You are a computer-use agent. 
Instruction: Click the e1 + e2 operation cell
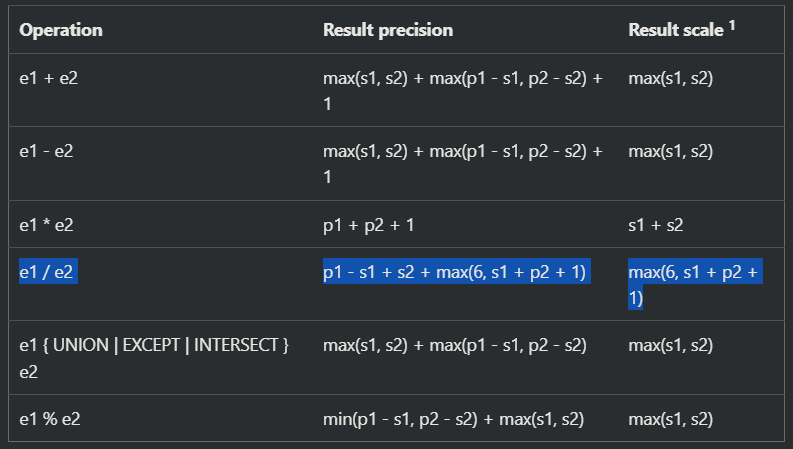tap(49, 78)
